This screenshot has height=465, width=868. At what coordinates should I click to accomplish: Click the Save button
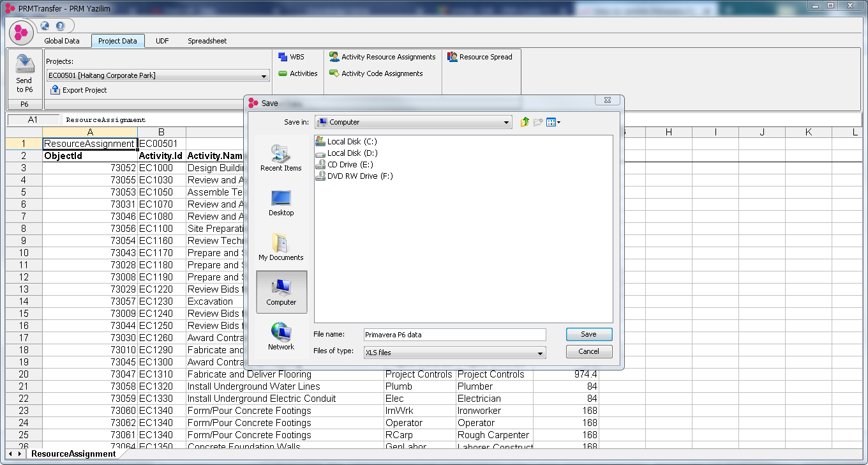[588, 334]
